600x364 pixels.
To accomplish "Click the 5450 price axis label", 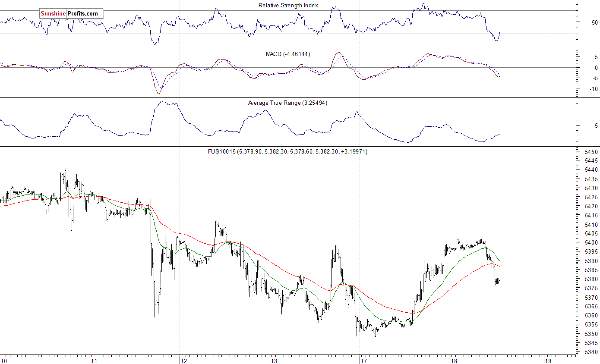I will coord(591,152).
